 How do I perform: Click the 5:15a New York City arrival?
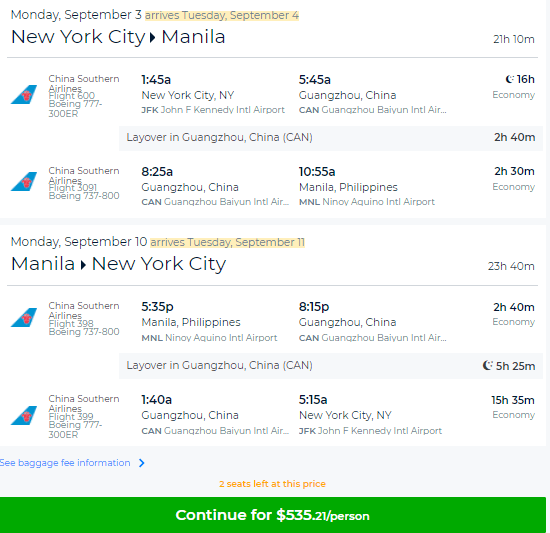click(x=313, y=400)
